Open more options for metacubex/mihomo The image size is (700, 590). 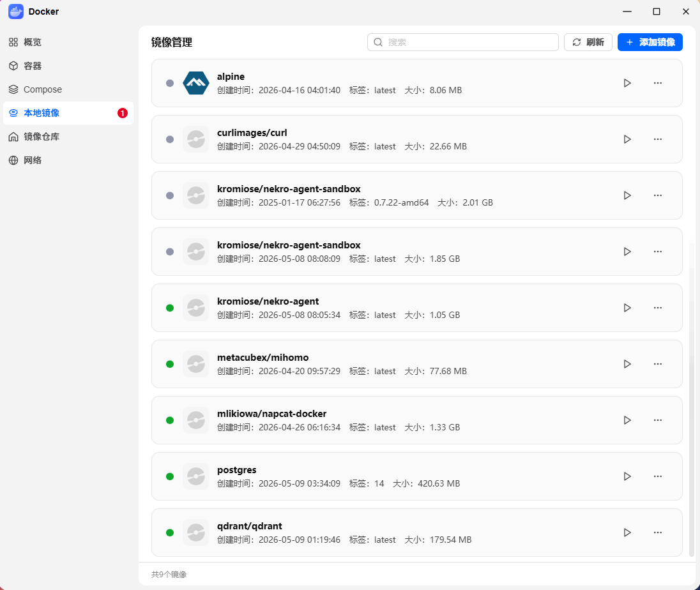658,364
